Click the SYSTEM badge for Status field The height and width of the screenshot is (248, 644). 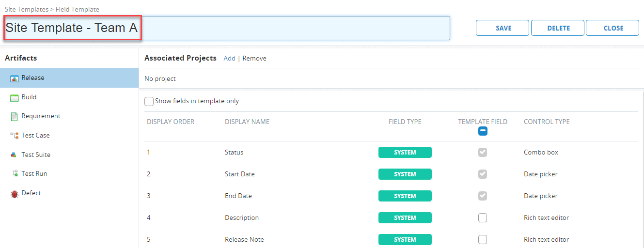pos(405,153)
